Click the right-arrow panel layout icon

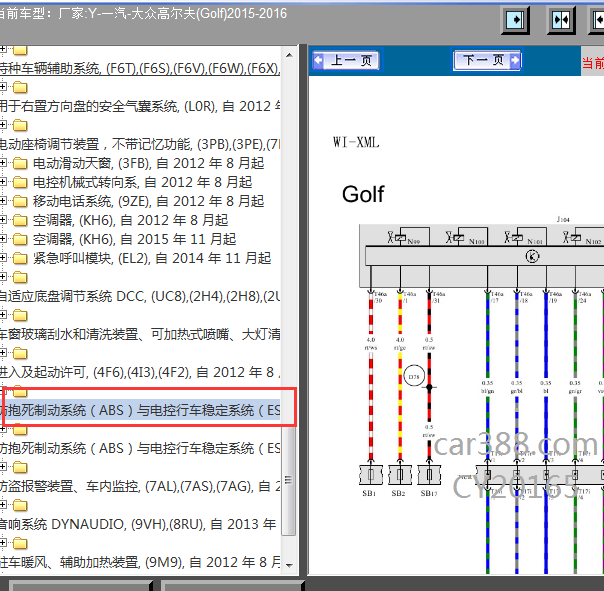pyautogui.click(x=515, y=20)
